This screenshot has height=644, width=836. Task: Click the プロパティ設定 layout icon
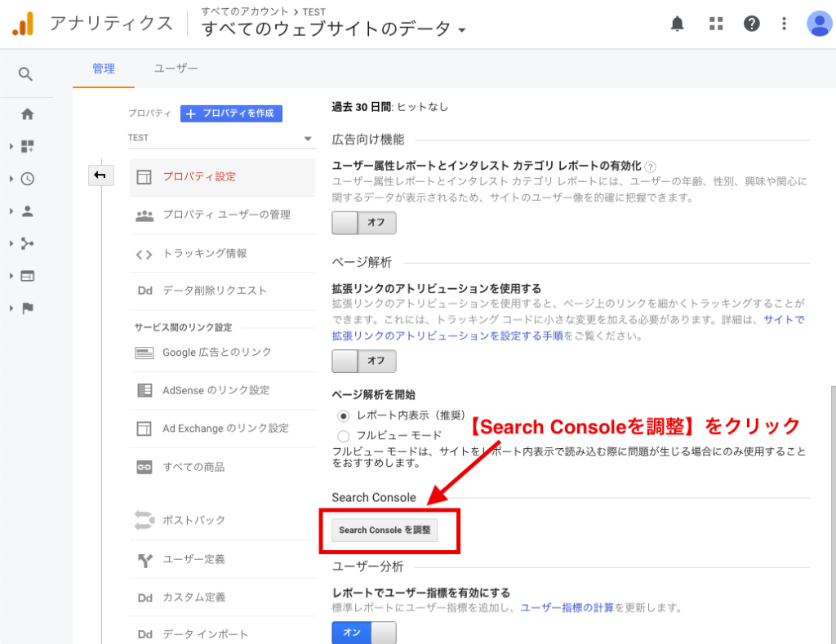click(x=144, y=176)
